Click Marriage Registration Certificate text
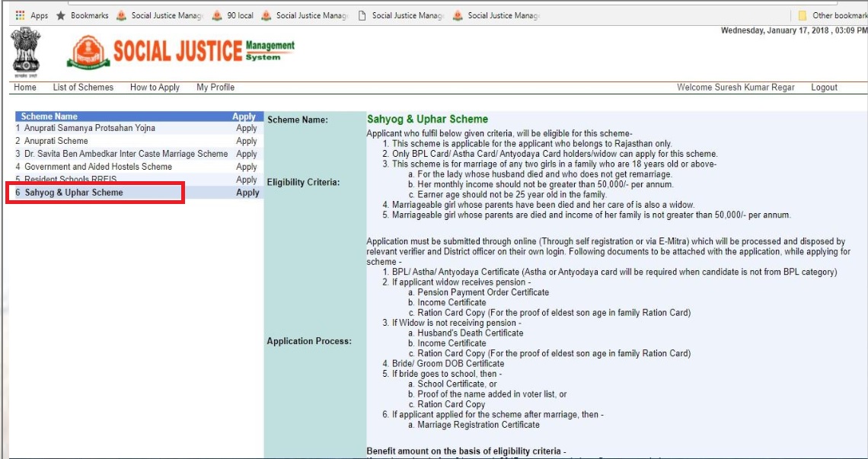The height and width of the screenshot is (459, 868). pyautogui.click(x=478, y=425)
